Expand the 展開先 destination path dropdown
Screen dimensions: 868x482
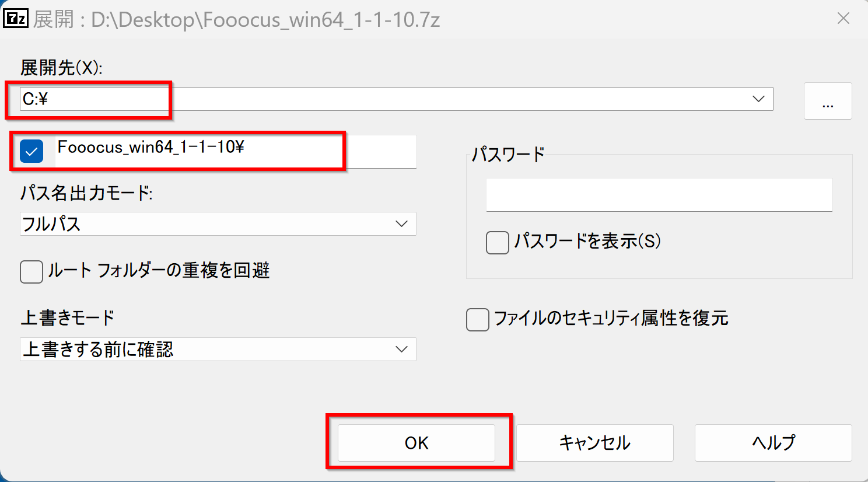pos(758,99)
